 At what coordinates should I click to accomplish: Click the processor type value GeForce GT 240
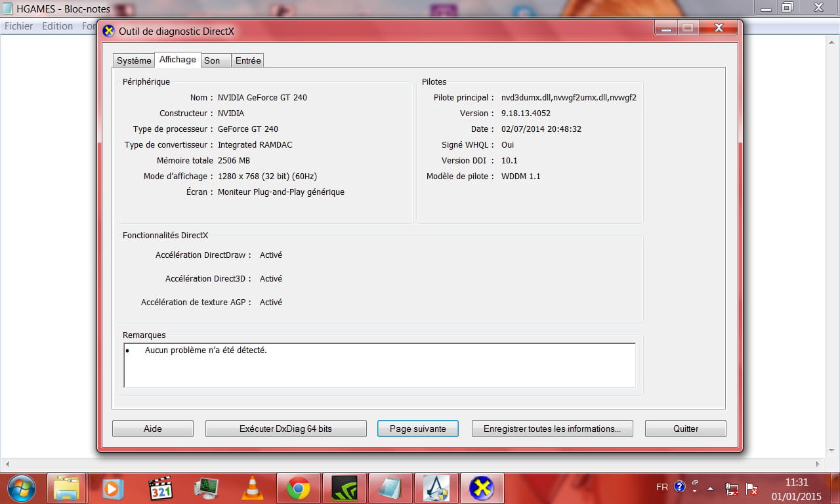click(x=248, y=129)
